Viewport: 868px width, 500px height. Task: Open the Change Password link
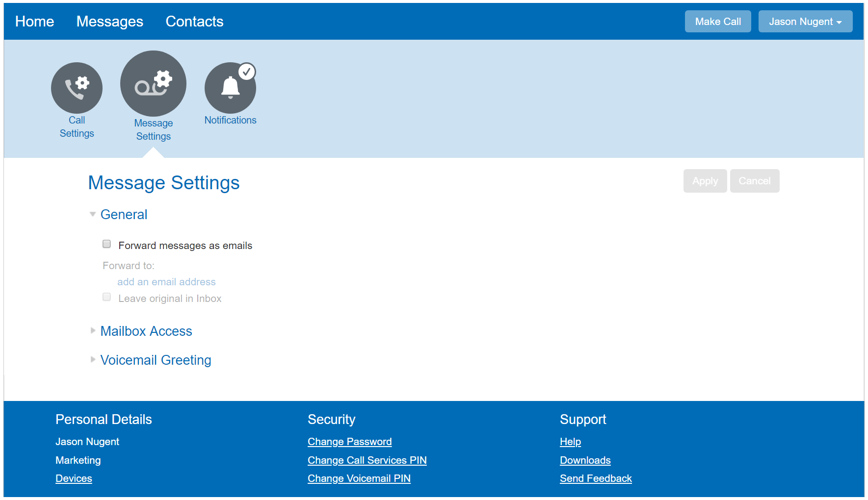point(349,442)
